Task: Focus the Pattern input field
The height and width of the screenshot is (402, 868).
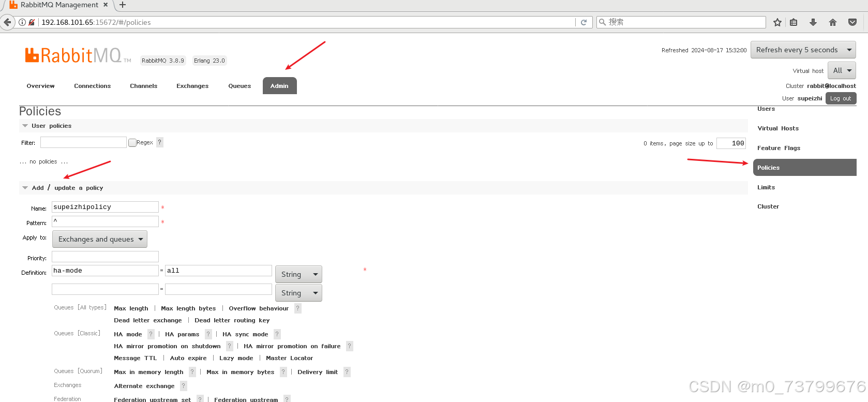Action: tap(105, 221)
